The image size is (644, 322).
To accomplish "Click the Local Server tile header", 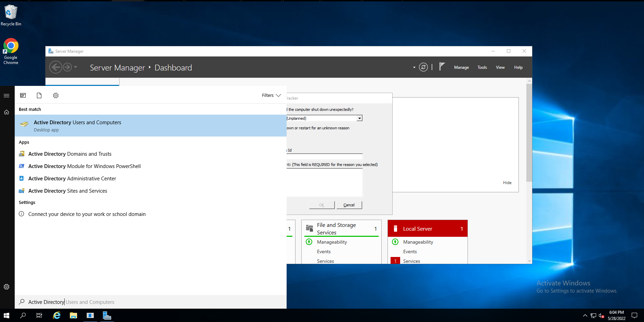I will (428, 229).
